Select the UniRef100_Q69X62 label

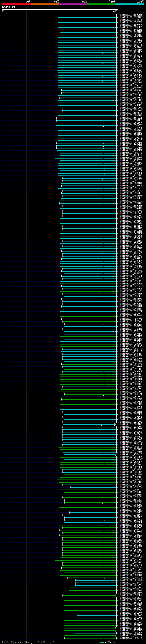pyautogui.click(x=131, y=60)
